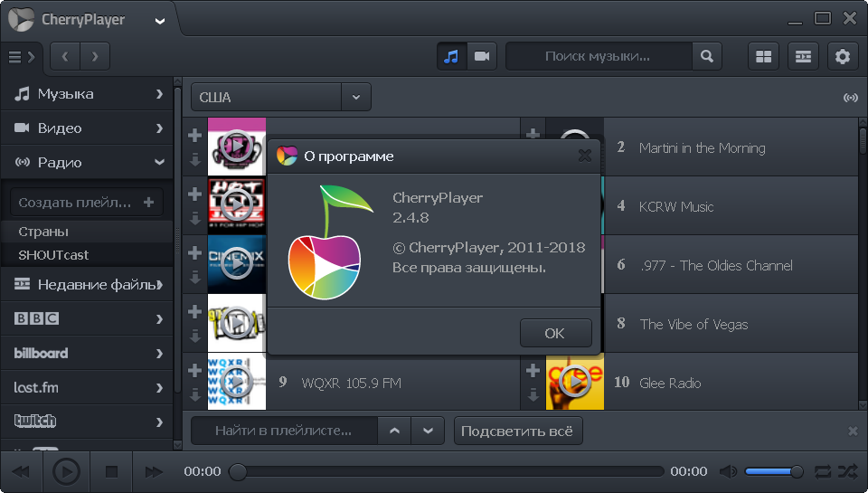Select The Vibe of Vegas station
Screen dimensions: 868x493
click(x=693, y=325)
